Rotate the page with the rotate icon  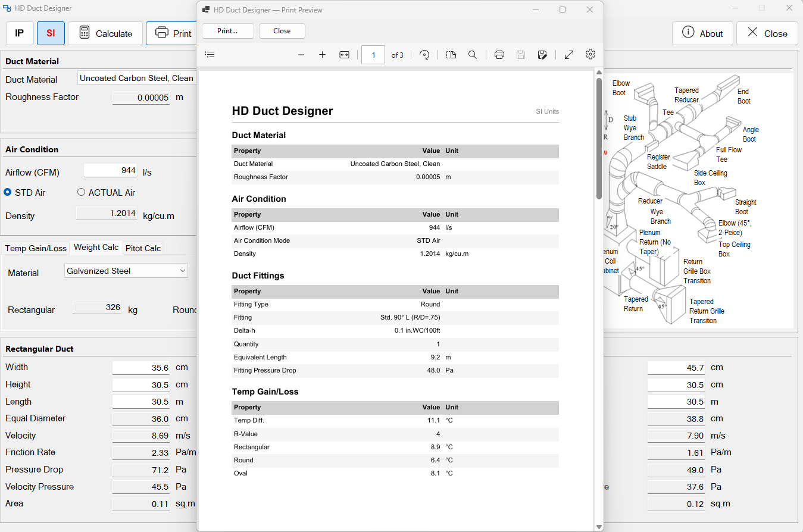point(424,55)
